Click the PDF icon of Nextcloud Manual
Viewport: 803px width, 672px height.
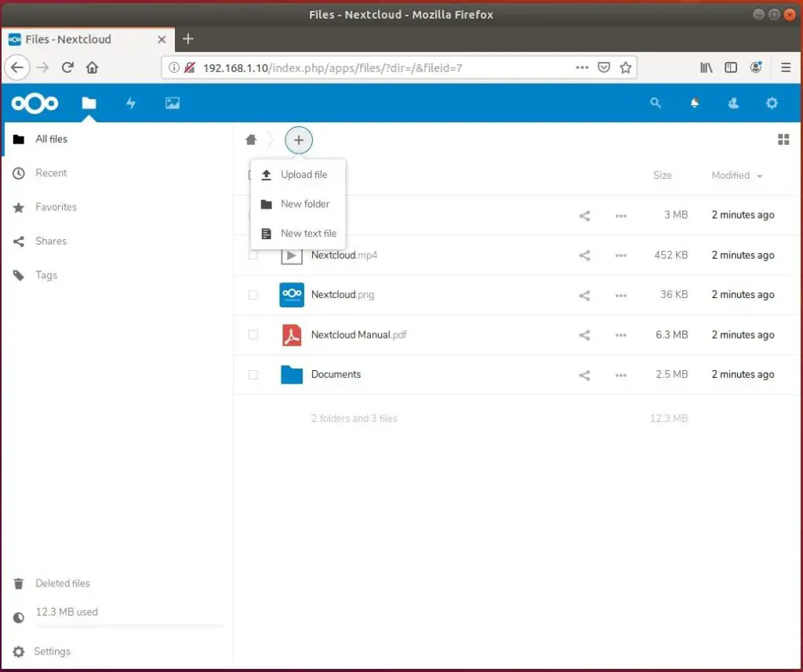[292, 335]
